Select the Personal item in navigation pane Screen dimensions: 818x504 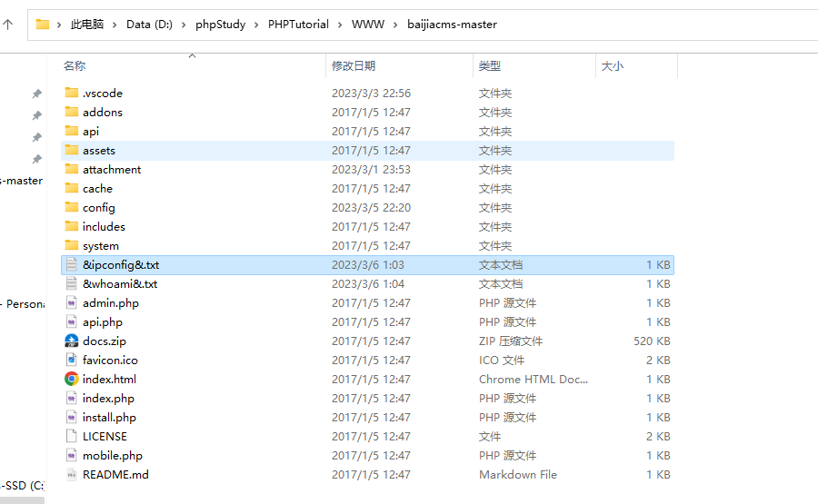pos(23,304)
